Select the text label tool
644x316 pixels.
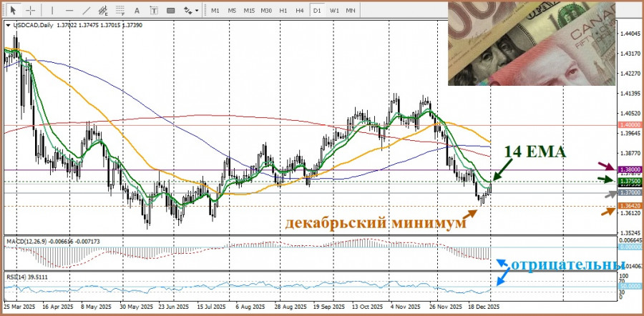(154, 10)
